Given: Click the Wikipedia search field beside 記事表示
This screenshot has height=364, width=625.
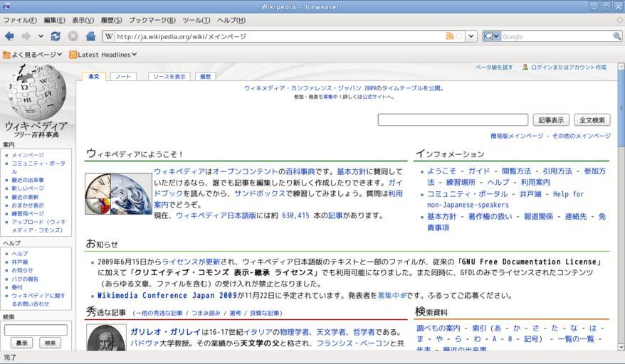Looking at the screenshot, I should click(453, 120).
